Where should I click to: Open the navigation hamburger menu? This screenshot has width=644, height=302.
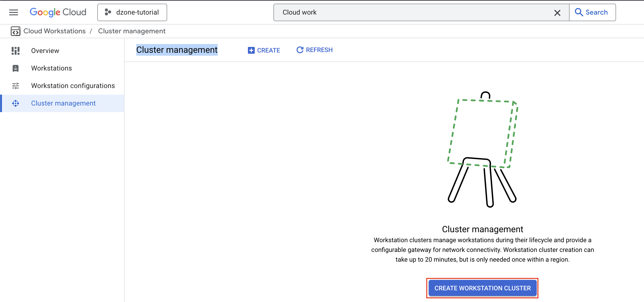pyautogui.click(x=13, y=12)
